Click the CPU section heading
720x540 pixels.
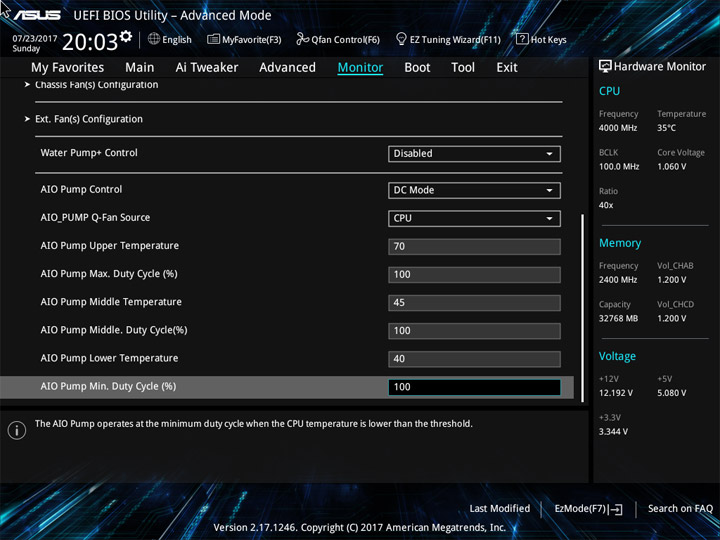(x=609, y=91)
